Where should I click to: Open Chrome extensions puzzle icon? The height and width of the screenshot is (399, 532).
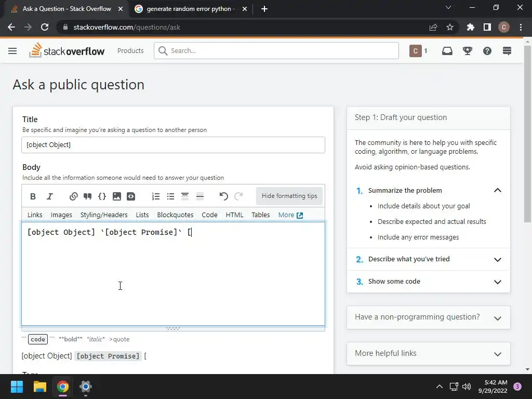[x=470, y=27]
